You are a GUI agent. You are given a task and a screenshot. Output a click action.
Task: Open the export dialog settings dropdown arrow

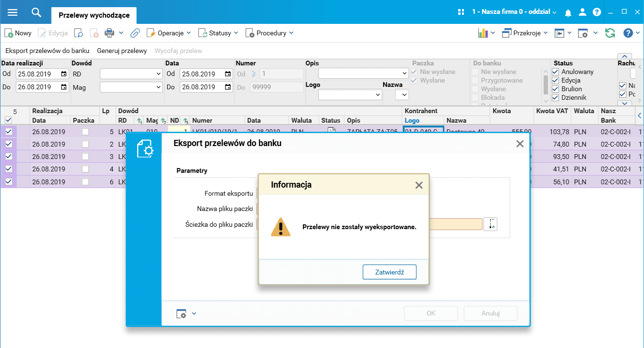[x=194, y=314]
